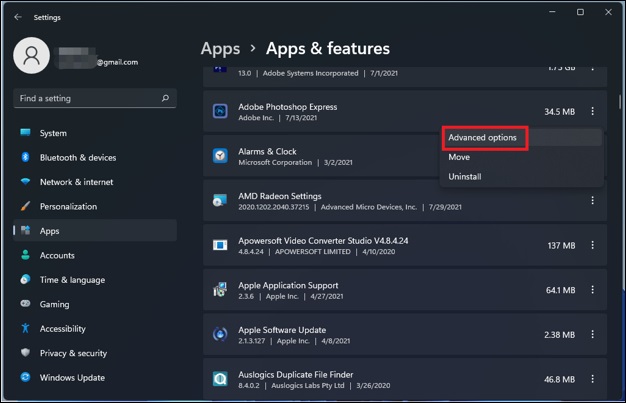Viewport: 626px width, 403px height.
Task: Click the back arrow in Settings title bar
Action: point(18,17)
